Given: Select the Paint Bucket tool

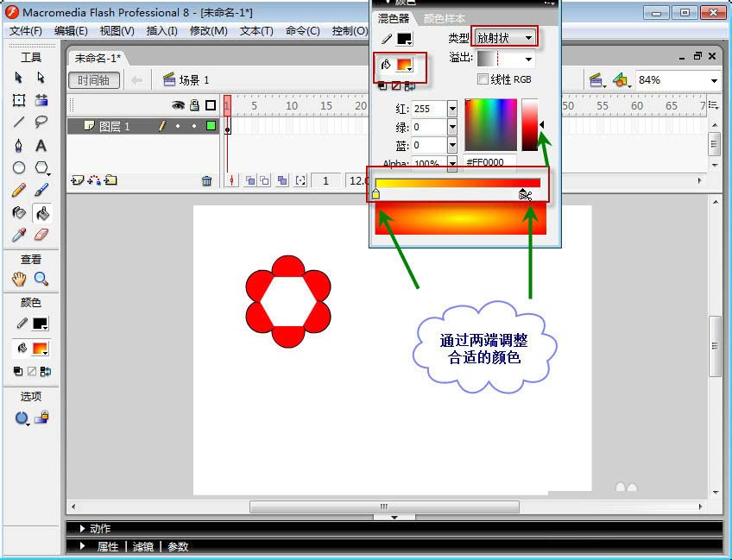Looking at the screenshot, I should click(42, 213).
